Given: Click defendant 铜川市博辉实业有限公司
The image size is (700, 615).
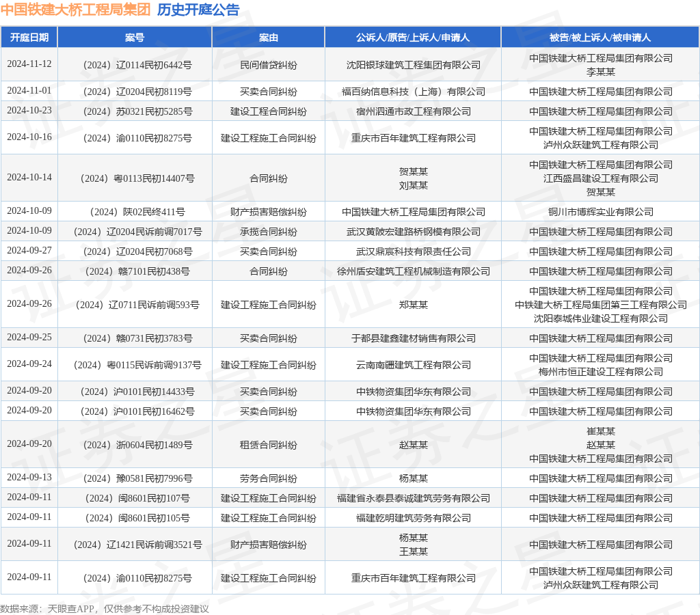Looking at the screenshot, I should (x=600, y=212).
